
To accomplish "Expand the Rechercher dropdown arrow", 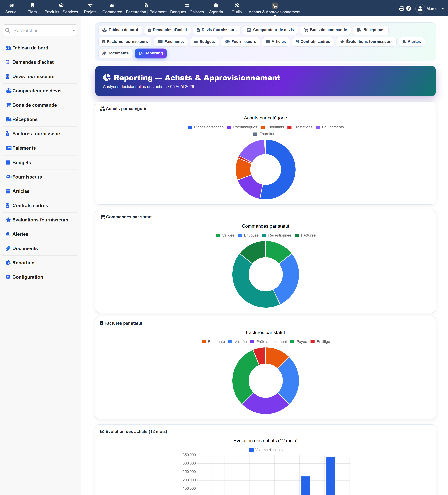I will 73,30.
